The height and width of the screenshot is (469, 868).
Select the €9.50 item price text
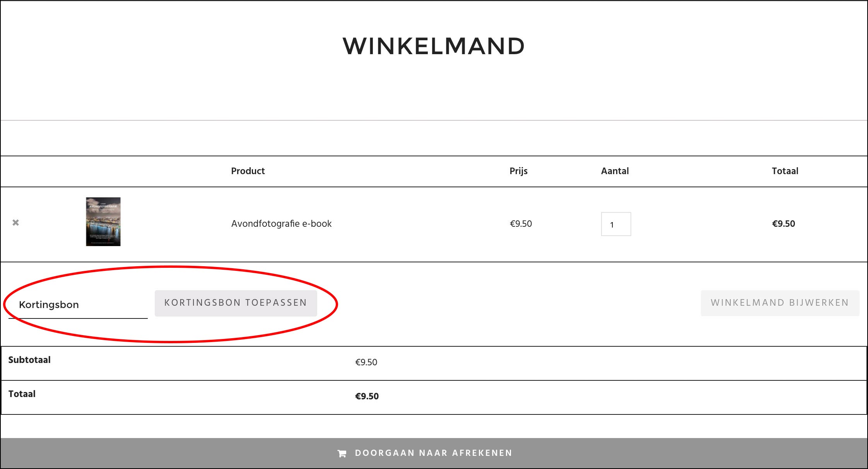[x=521, y=224]
